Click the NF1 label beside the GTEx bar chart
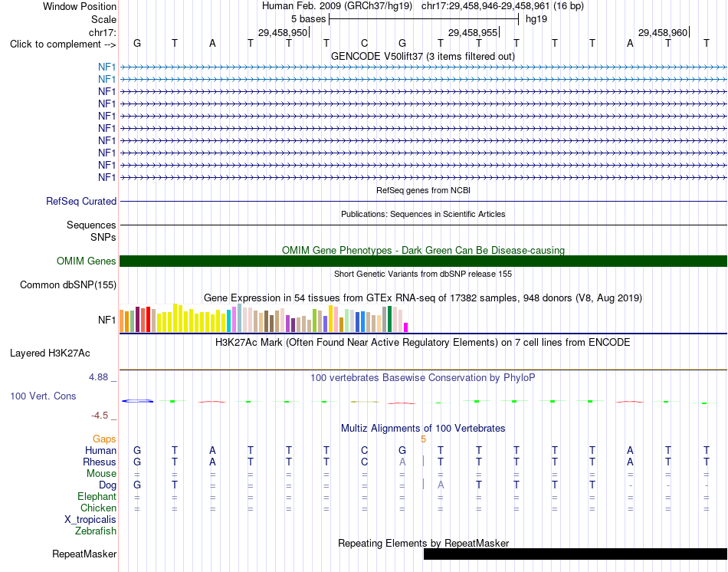 [x=107, y=321]
